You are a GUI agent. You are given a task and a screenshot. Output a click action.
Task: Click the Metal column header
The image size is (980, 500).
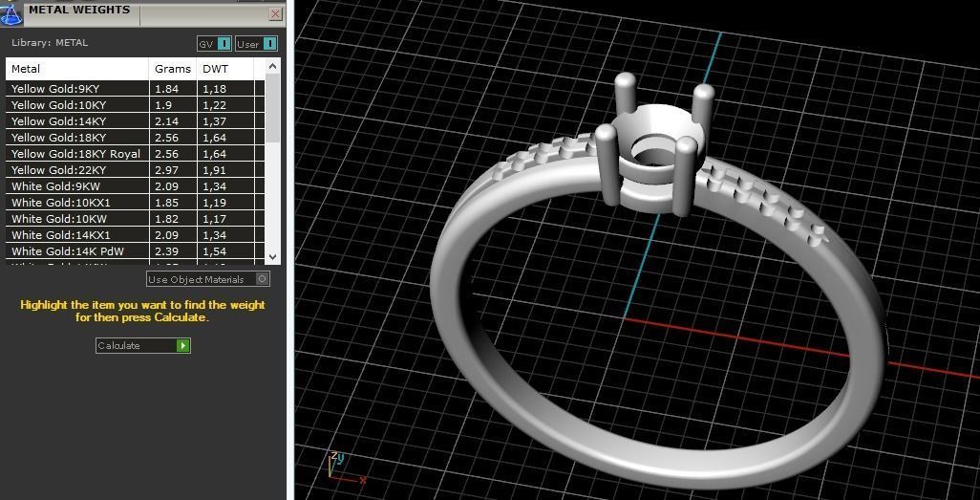tap(76, 69)
